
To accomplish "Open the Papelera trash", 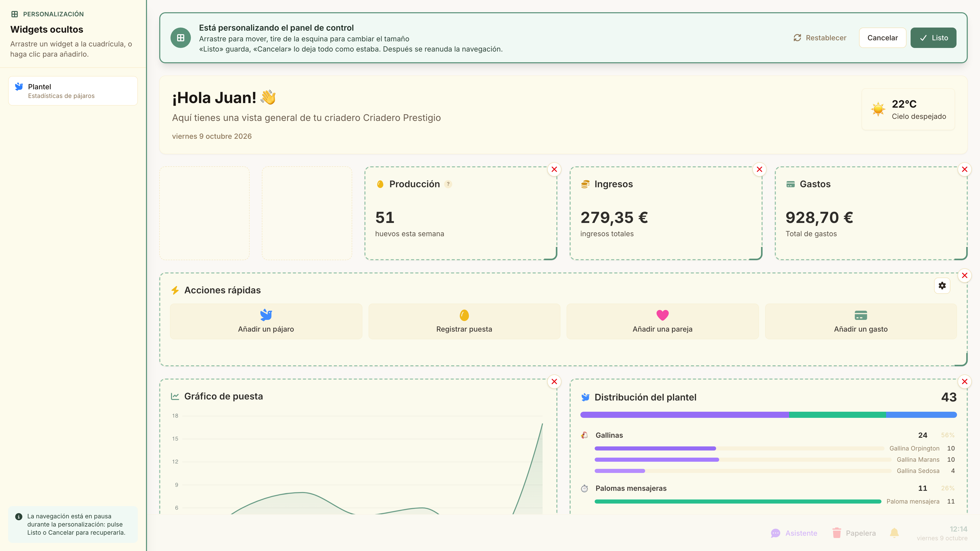I will click(x=854, y=533).
